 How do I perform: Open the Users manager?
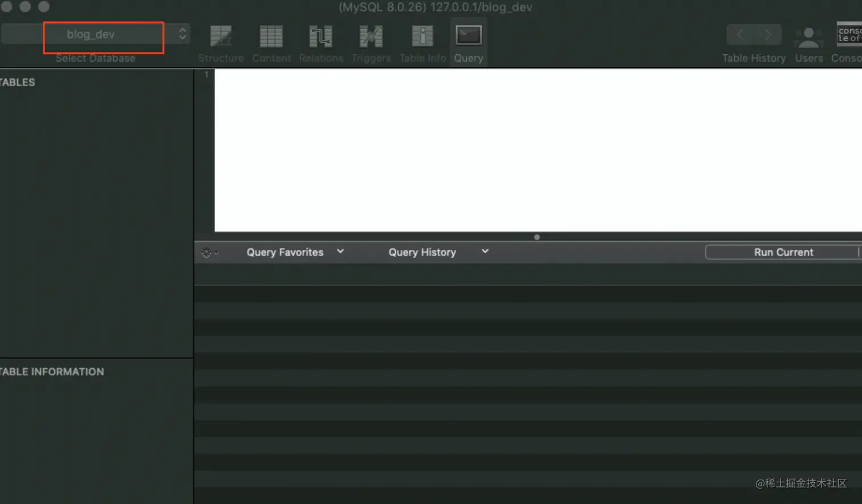tap(809, 43)
